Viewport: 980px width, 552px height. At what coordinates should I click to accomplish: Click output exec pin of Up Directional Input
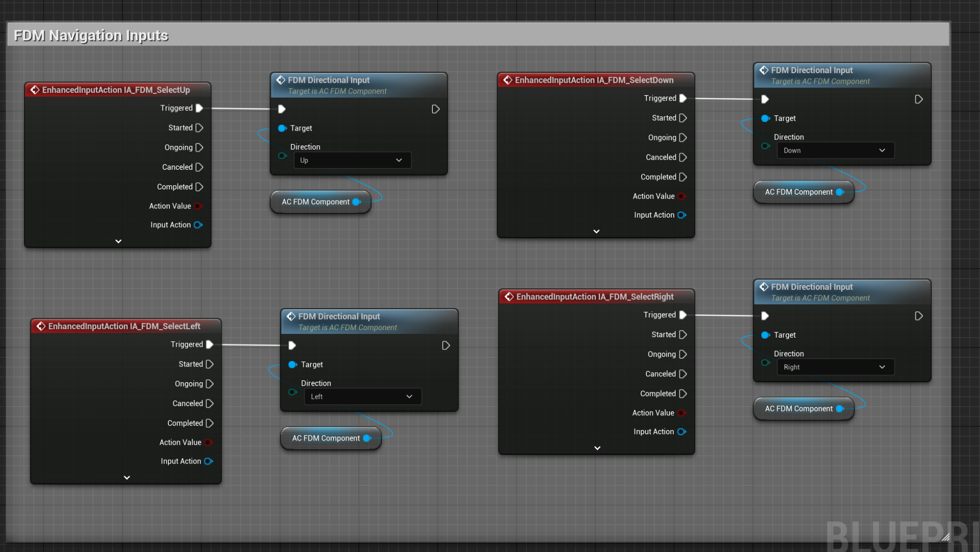435,110
